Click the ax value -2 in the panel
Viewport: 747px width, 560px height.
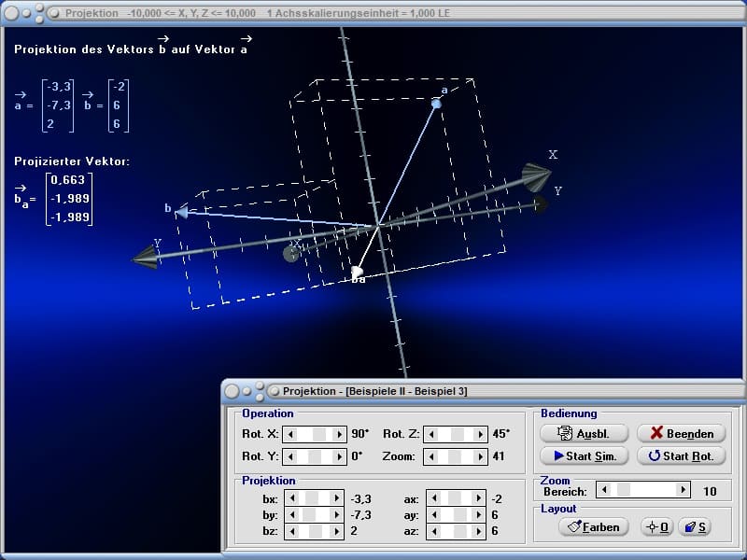tap(497, 499)
